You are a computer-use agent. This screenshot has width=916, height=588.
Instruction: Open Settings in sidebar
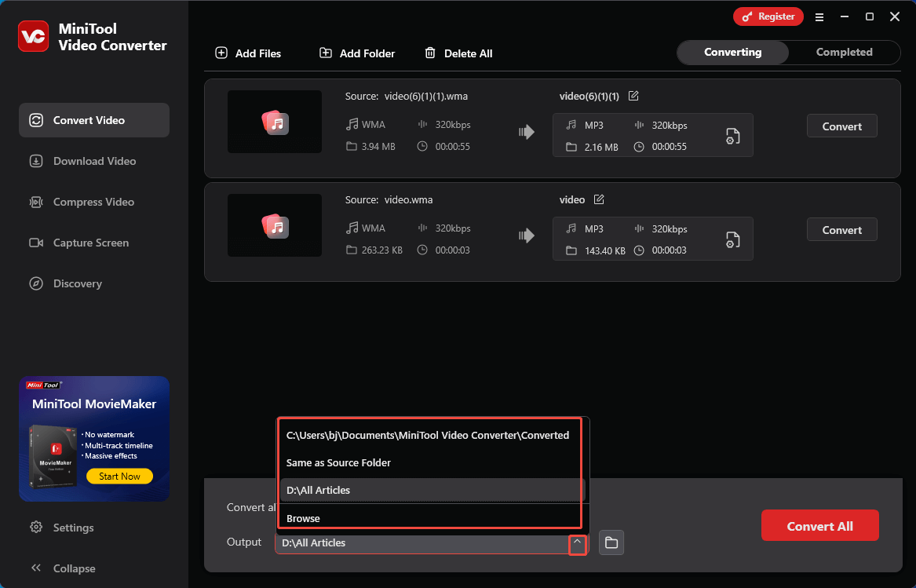(61, 528)
